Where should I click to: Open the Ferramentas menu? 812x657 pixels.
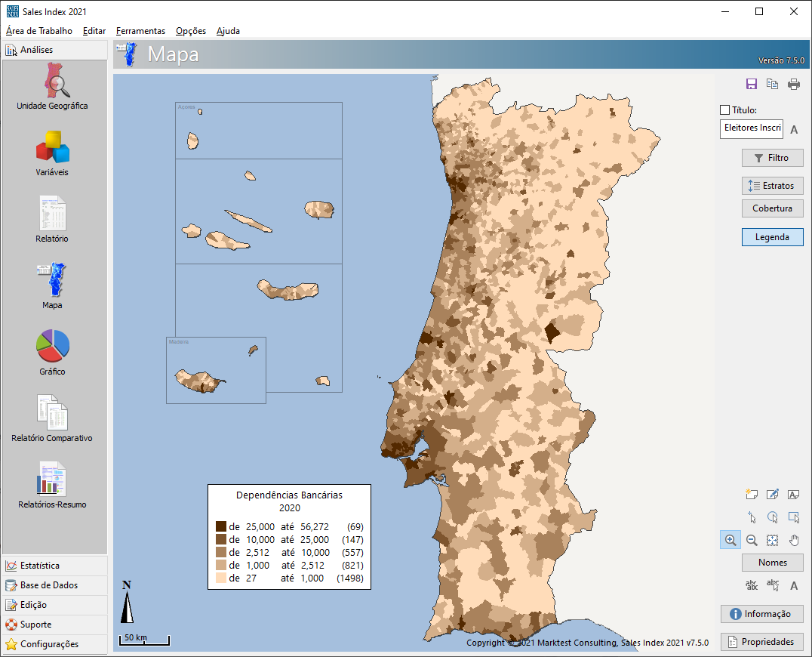(x=140, y=31)
